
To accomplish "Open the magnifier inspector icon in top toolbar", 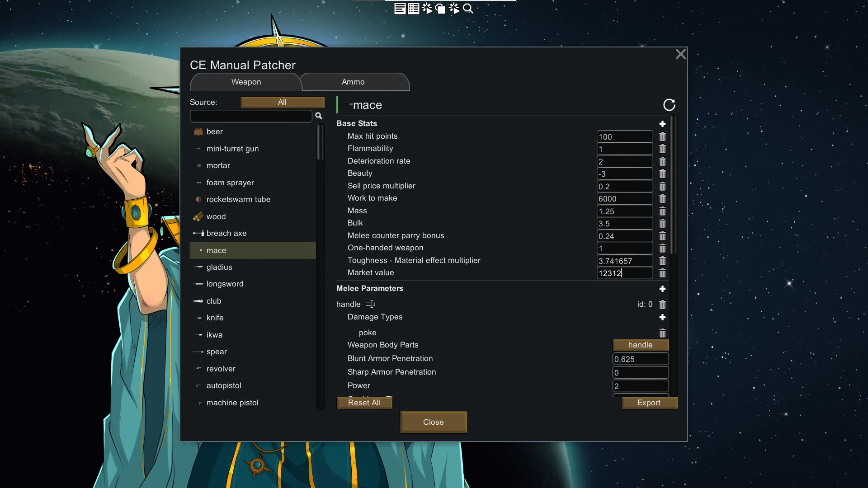I will [468, 9].
